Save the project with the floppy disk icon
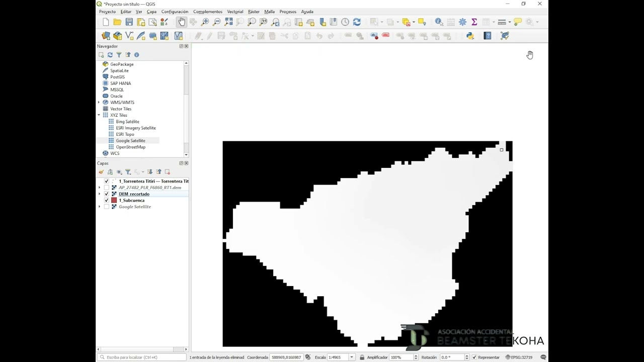The height and width of the screenshot is (362, 644). (129, 22)
